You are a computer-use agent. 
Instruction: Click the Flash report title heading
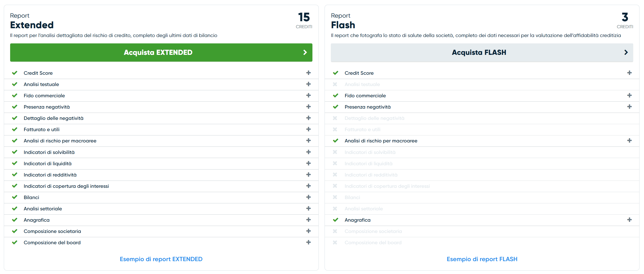[343, 25]
